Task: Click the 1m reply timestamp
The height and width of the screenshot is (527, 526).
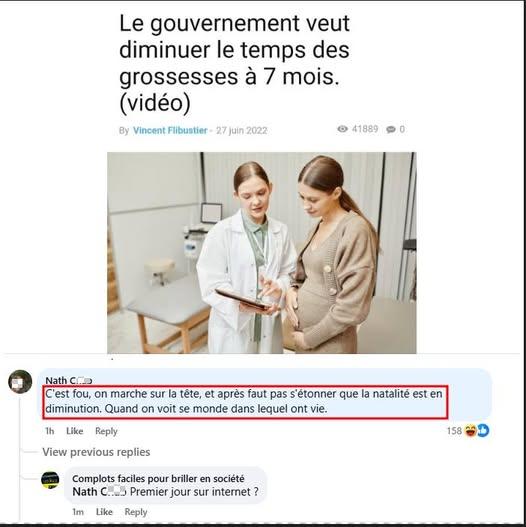Action: (x=78, y=512)
